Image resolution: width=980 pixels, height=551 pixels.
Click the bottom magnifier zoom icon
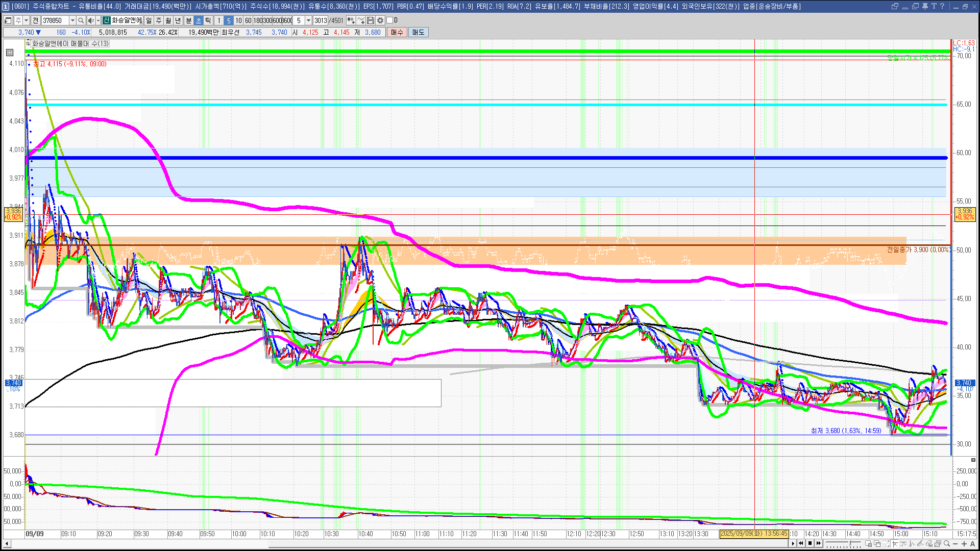click(x=947, y=543)
